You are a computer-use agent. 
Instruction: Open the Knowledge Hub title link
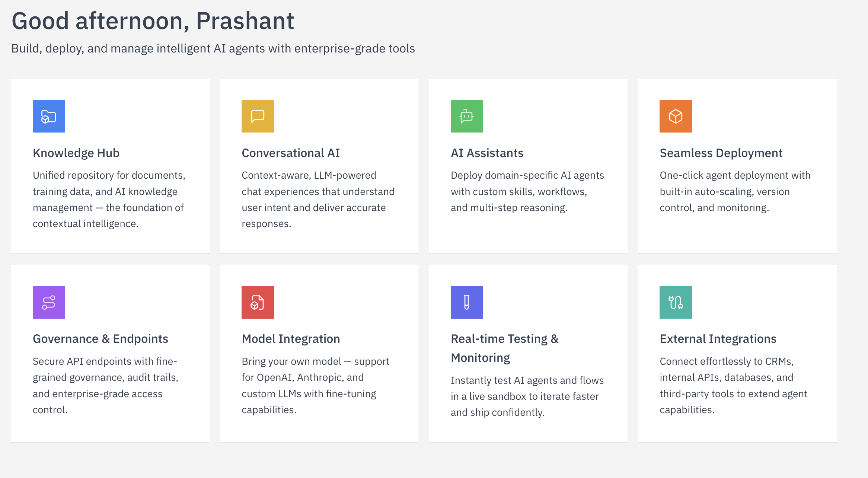pyautogui.click(x=76, y=153)
